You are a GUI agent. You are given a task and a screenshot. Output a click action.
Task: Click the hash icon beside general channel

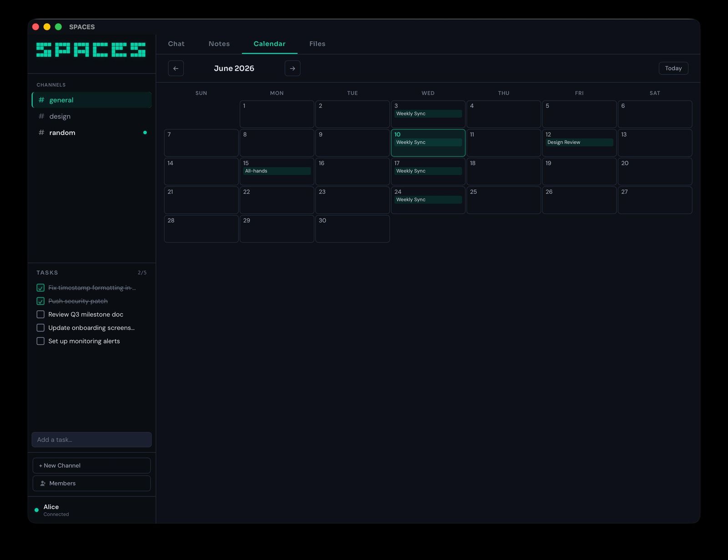tap(41, 100)
